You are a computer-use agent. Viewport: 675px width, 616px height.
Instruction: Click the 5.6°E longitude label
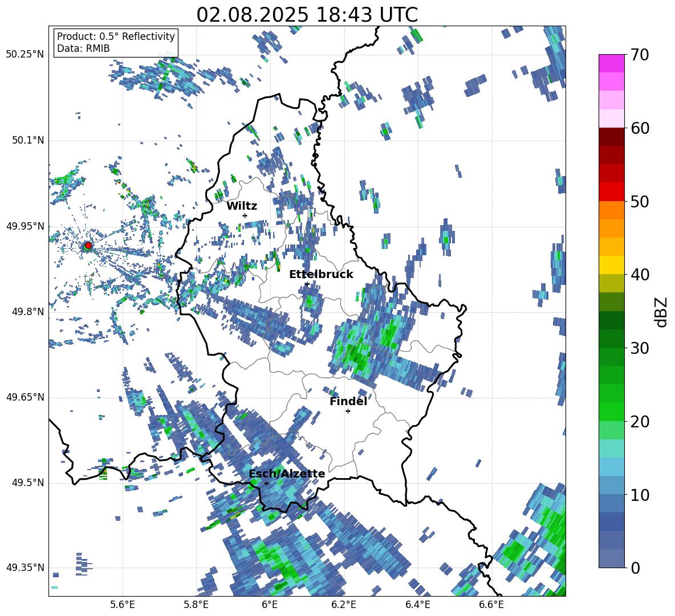[x=123, y=605]
